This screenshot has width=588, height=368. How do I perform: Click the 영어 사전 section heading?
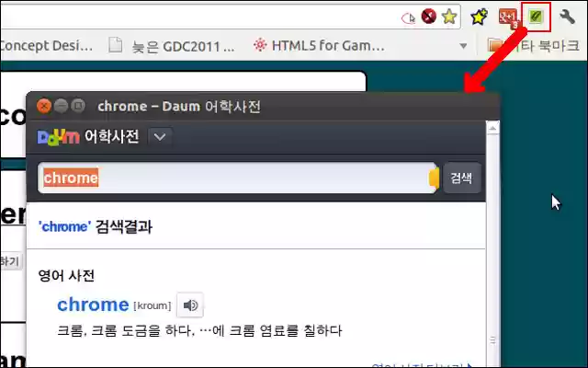pos(66,276)
